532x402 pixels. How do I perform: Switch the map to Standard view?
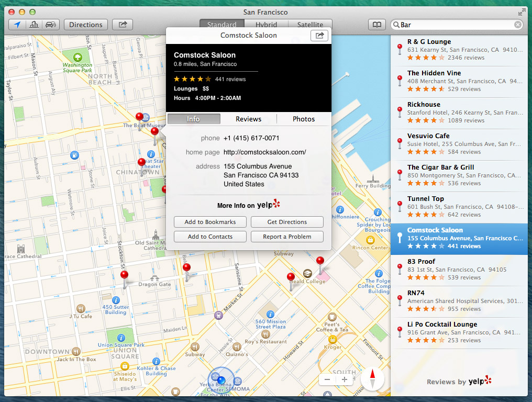coord(222,25)
